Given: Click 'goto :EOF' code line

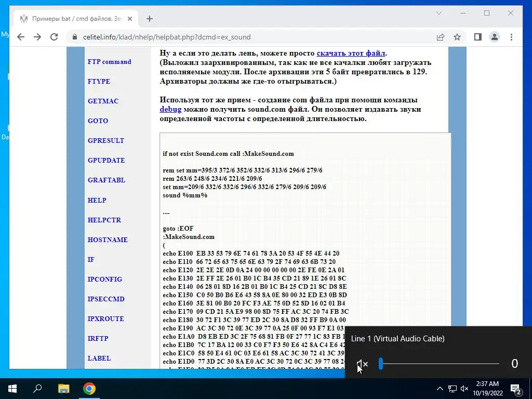Looking at the screenshot, I should tap(178, 229).
